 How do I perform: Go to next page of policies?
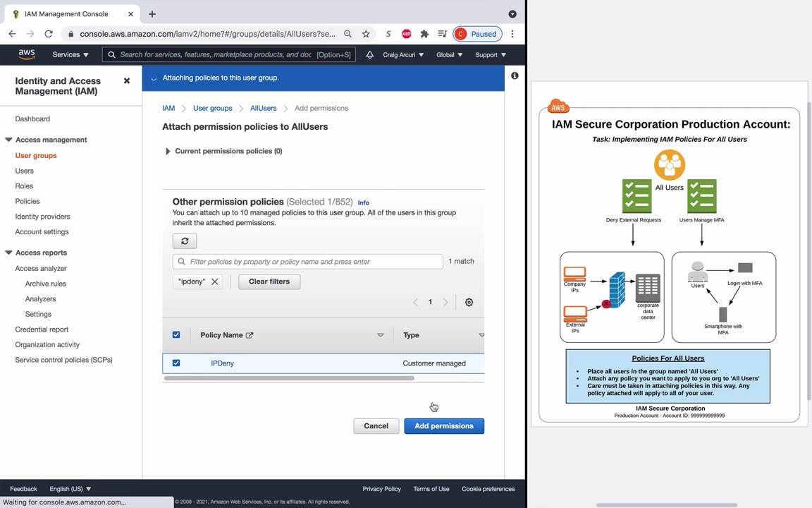[x=445, y=302]
